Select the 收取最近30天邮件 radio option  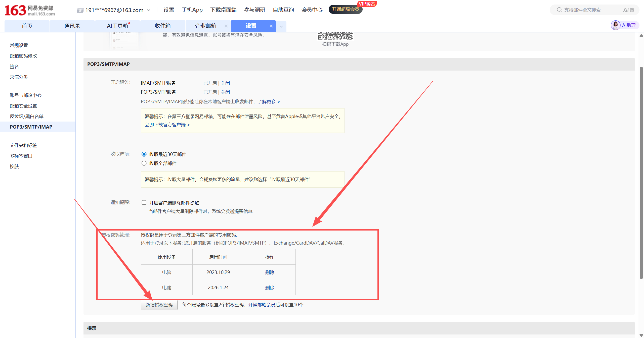pos(144,154)
